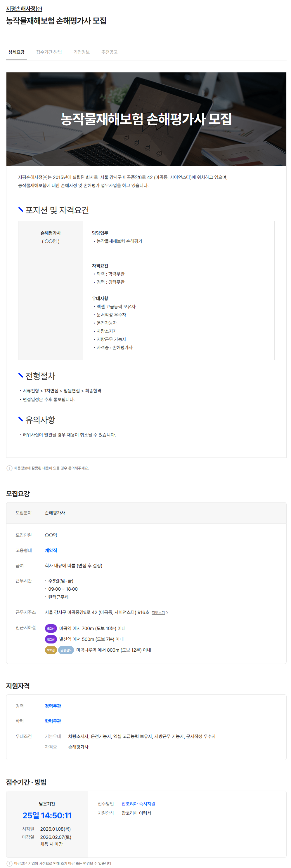Follow the 문의 link in the notice
291x868 pixels.
71,468
